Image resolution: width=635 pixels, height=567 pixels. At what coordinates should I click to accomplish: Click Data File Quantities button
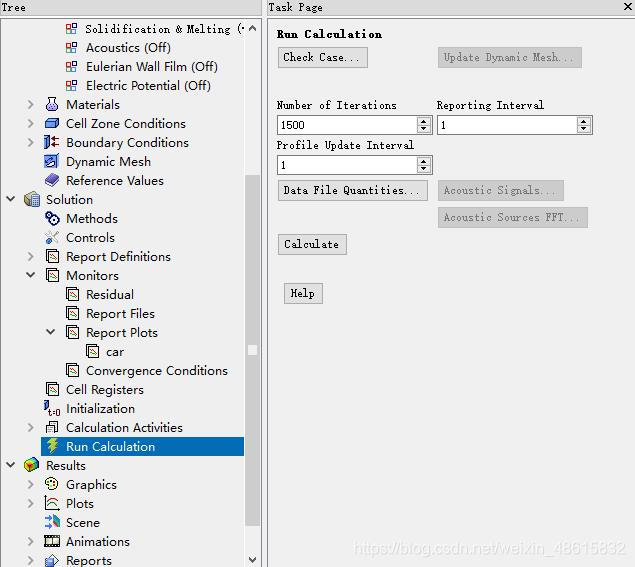353,191
